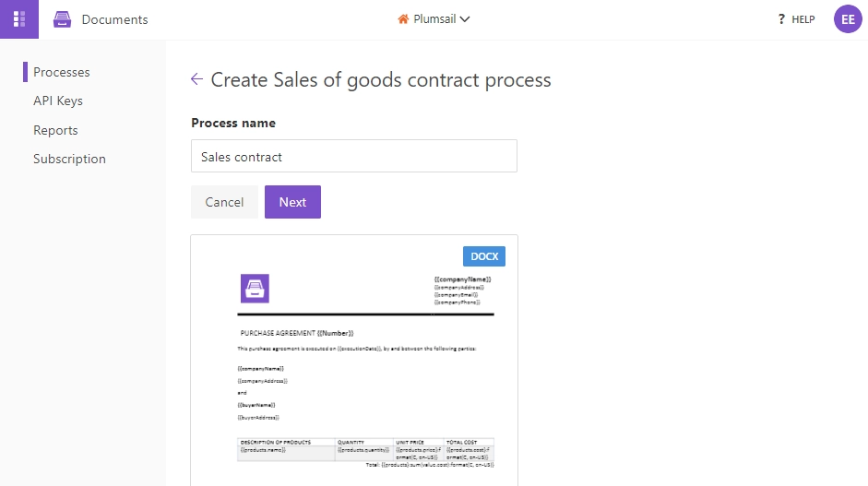The height and width of the screenshot is (486, 868).
Task: Click the orange home icon
Action: tap(403, 19)
